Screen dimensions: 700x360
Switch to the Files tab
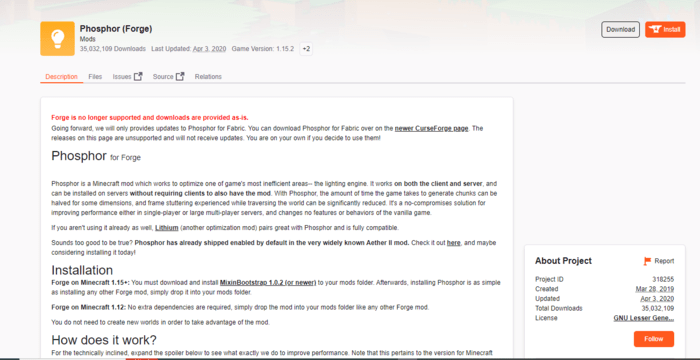pyautogui.click(x=95, y=77)
